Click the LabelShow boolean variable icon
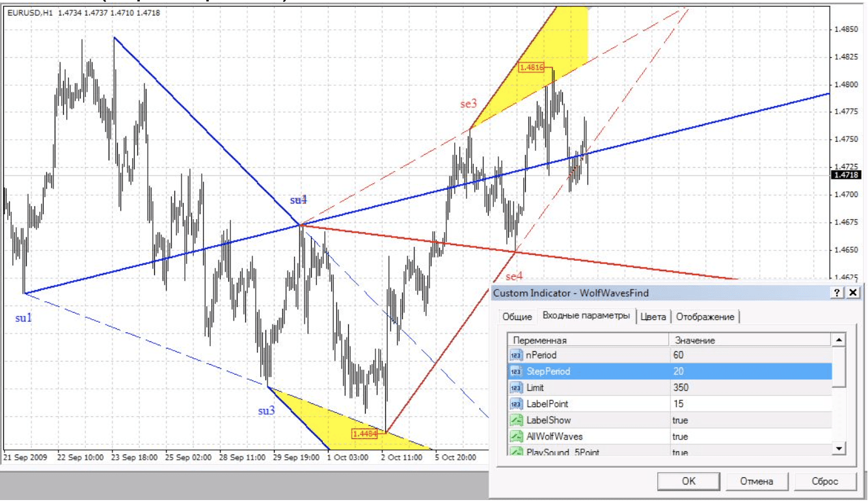This screenshot has height=502, width=868. point(516,420)
